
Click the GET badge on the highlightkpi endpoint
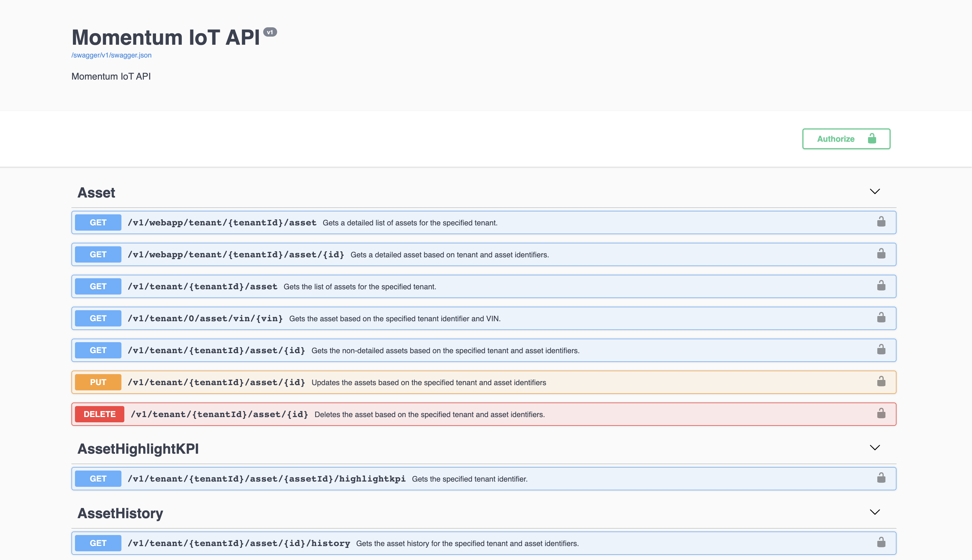point(98,478)
